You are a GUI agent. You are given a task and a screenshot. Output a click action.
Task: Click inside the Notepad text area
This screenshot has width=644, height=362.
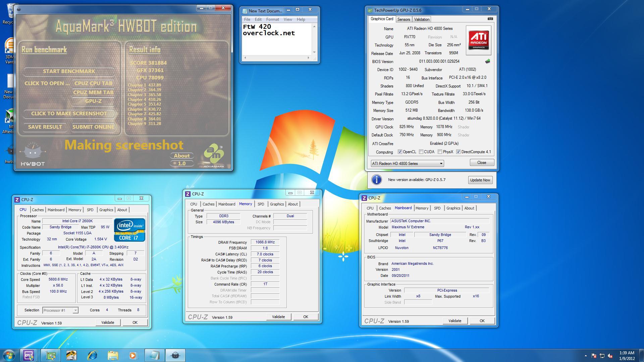point(277,39)
